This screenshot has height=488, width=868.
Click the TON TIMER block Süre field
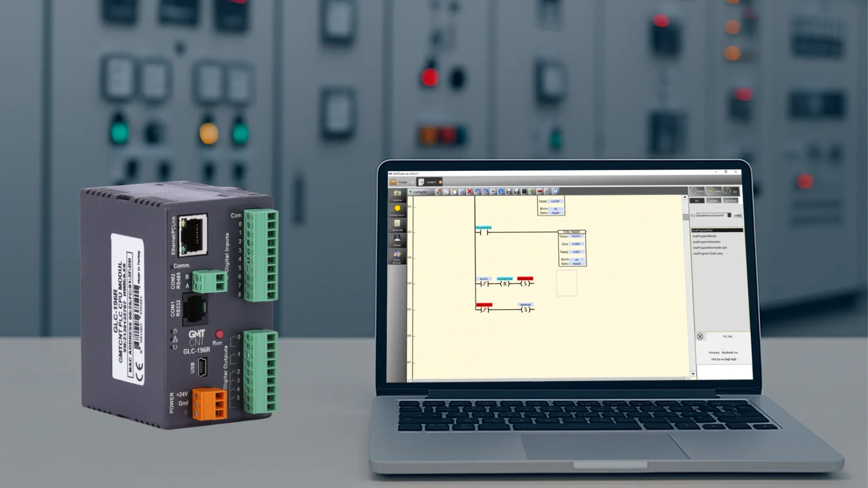[576, 244]
